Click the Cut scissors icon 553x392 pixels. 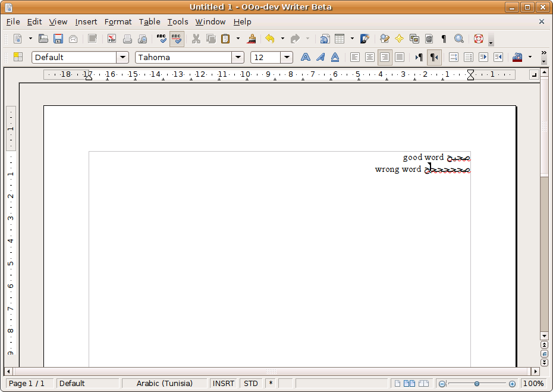[x=196, y=39]
